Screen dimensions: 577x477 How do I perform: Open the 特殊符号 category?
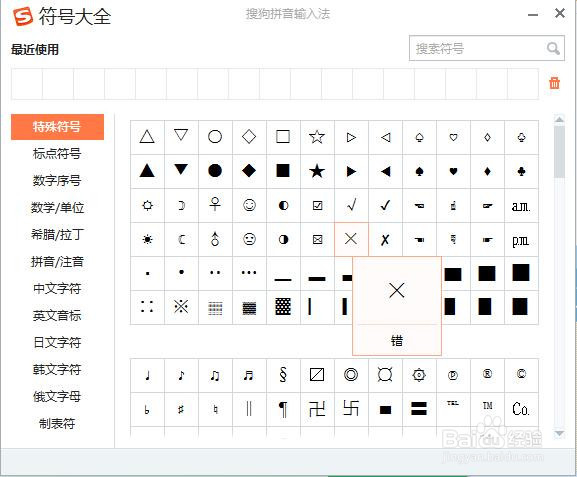[x=57, y=127]
